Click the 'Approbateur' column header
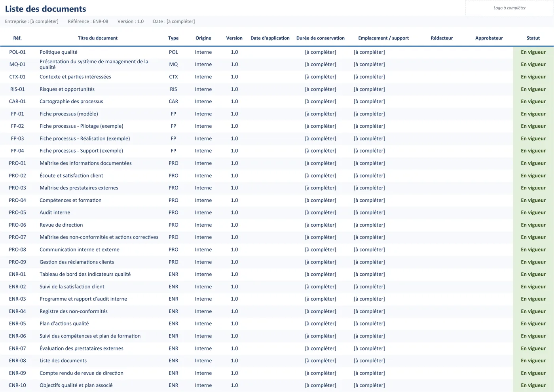554x392 pixels. coord(489,38)
